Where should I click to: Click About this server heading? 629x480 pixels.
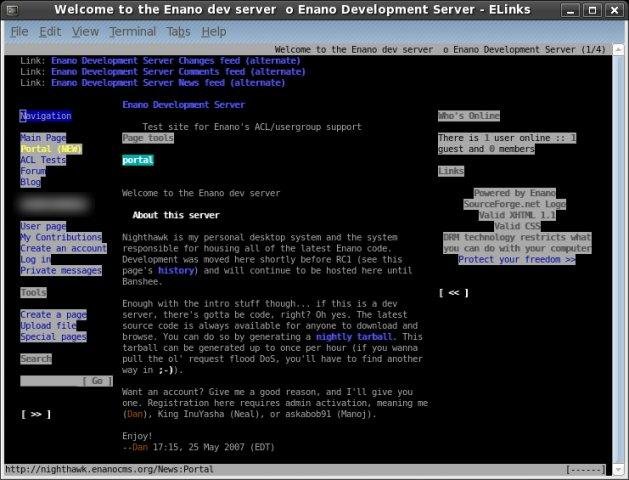176,215
